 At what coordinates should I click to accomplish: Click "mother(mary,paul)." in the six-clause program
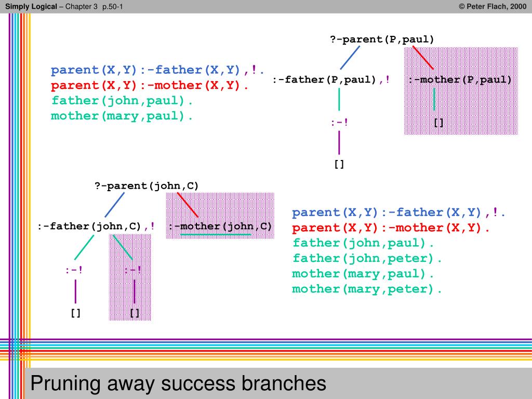click(x=363, y=274)
